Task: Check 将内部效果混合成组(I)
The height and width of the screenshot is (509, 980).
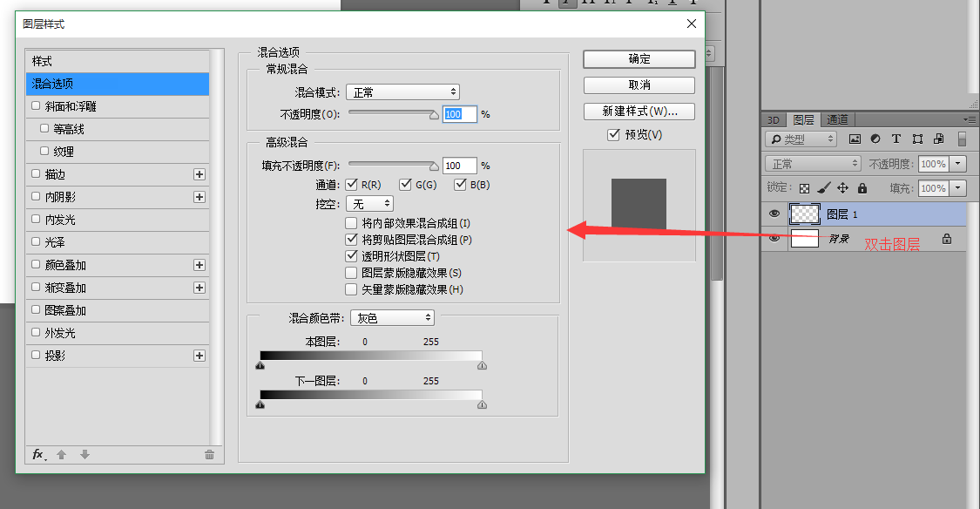Action: click(351, 223)
